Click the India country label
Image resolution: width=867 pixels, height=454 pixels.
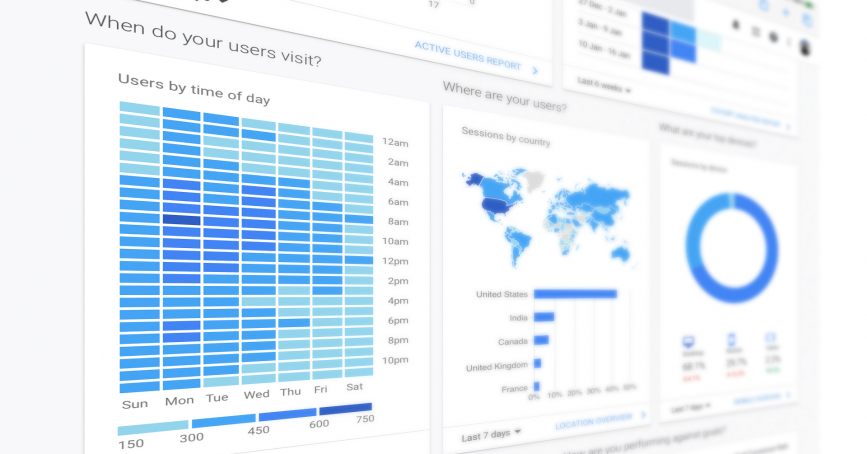pyautogui.click(x=518, y=317)
